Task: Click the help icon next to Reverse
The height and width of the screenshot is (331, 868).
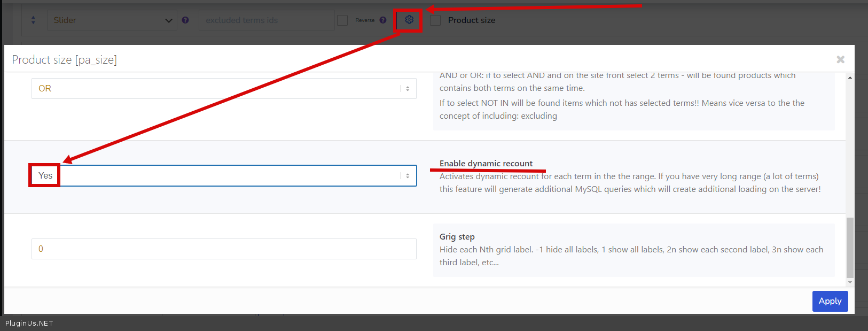Action: pyautogui.click(x=383, y=20)
